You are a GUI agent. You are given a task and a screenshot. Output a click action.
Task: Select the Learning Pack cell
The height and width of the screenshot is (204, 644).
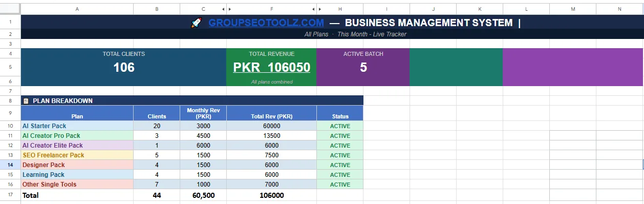tap(77, 175)
